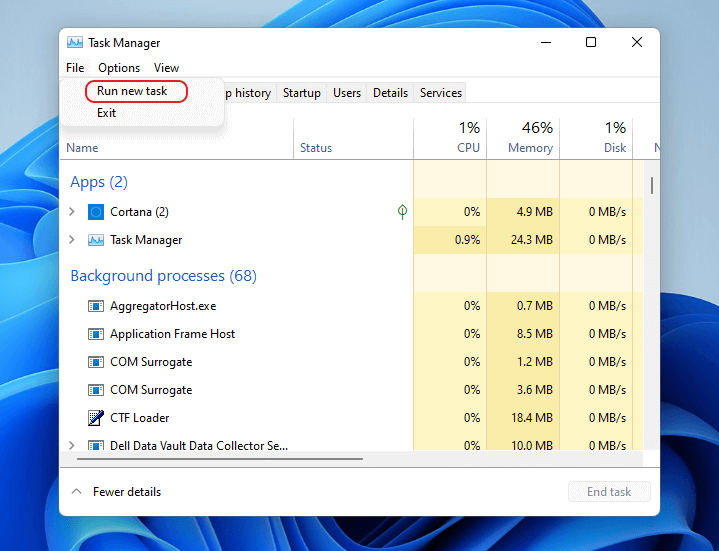Select the Application Frame Host name
719x551 pixels.
tap(172, 334)
